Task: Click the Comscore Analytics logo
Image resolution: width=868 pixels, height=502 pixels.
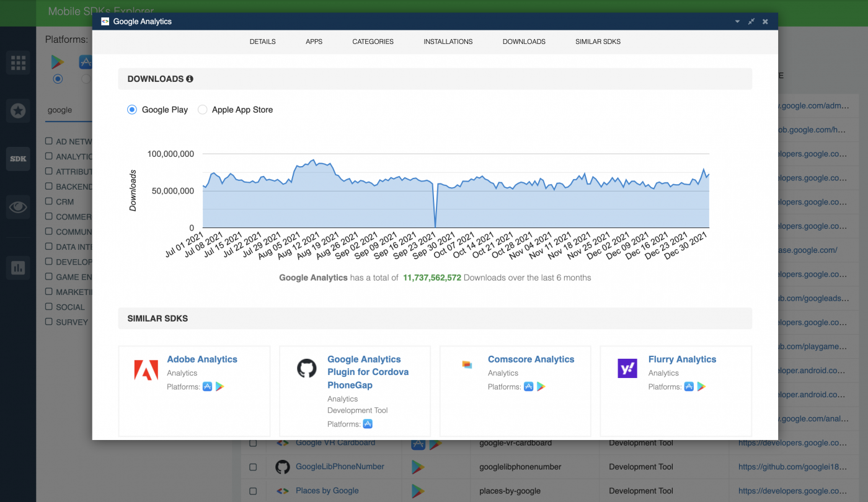Action: tap(467, 365)
